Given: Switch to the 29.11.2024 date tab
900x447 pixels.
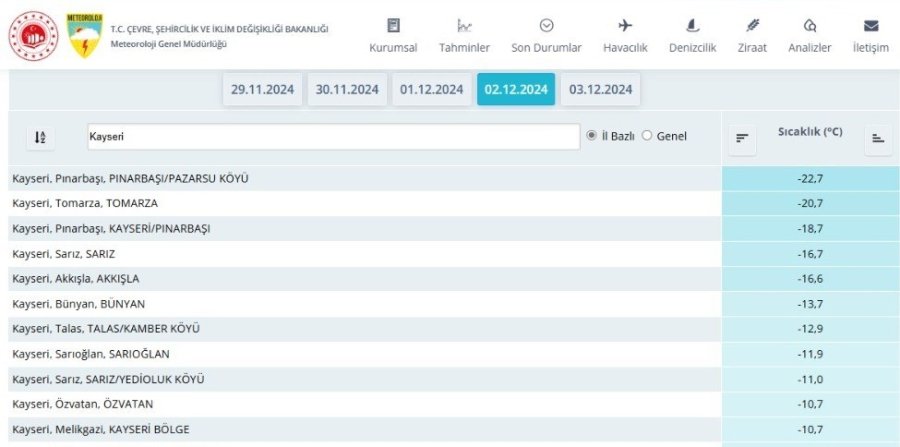Looking at the screenshot, I should [262, 89].
